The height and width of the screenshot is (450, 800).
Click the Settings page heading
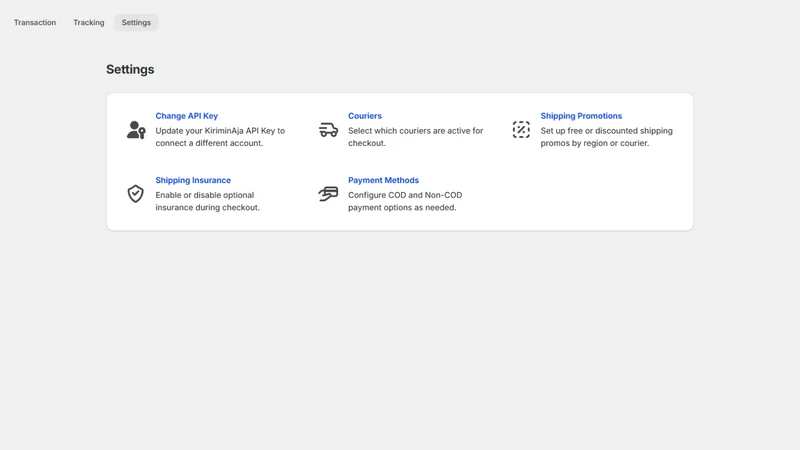(x=130, y=69)
